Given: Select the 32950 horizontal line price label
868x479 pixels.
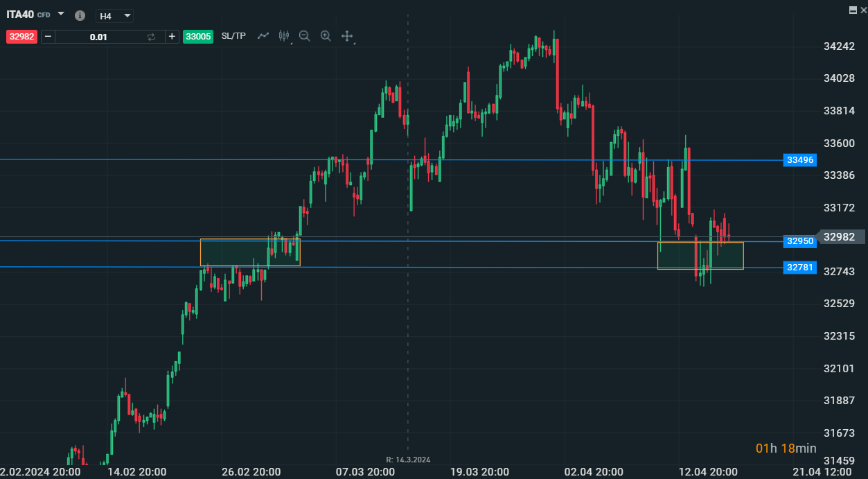Looking at the screenshot, I should click(799, 241).
